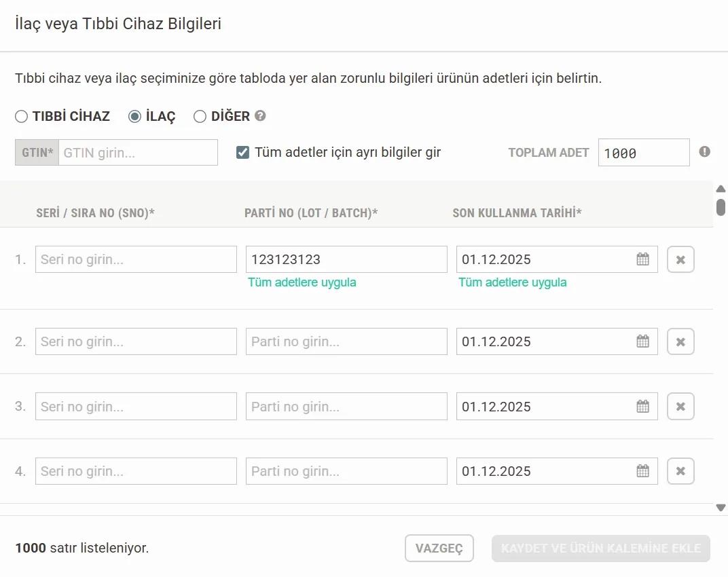Image resolution: width=728 pixels, height=577 pixels.
Task: Open calendar picker for row 1 expiry date
Action: (642, 259)
